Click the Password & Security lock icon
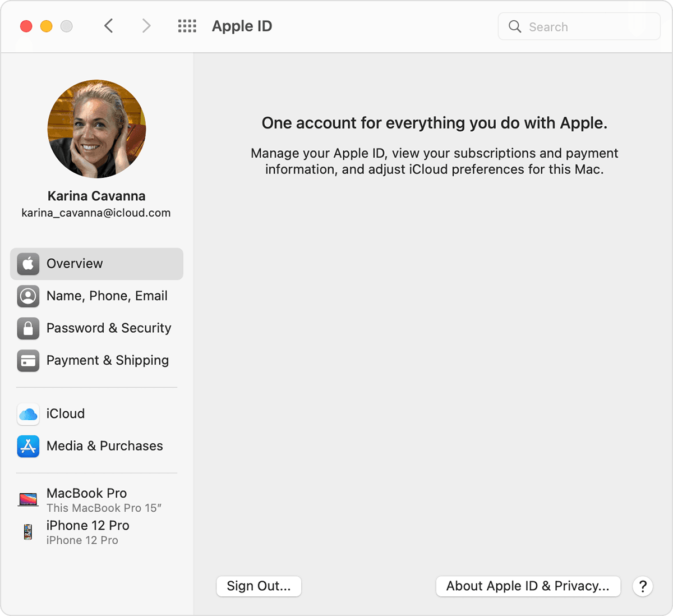The image size is (673, 616). 28,328
